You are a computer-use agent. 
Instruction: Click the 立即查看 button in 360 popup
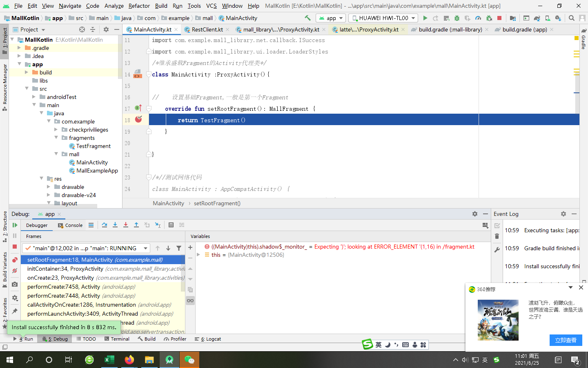pos(566,340)
